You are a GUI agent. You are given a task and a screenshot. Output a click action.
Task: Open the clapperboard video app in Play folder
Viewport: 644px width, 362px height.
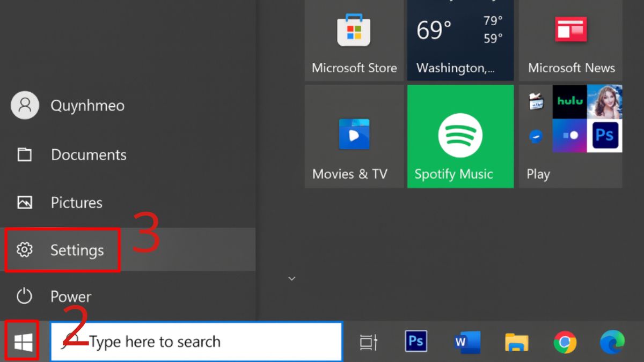pos(536,101)
